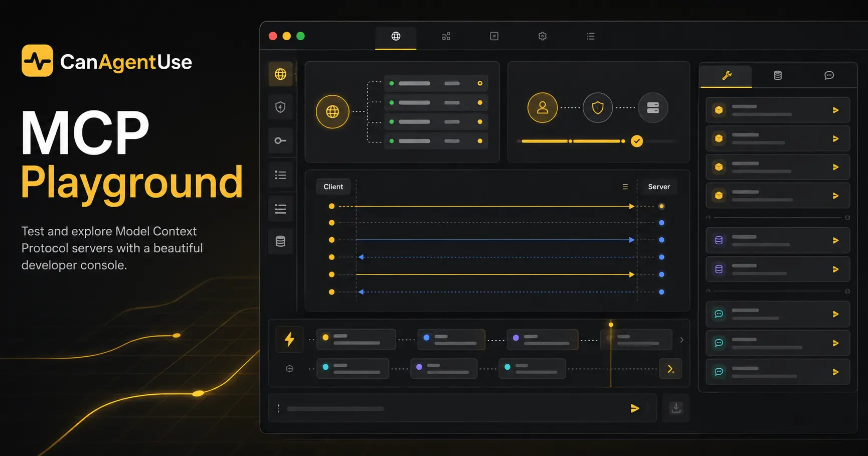Select first server row in connection list
The height and width of the screenshot is (456, 868).
(436, 83)
